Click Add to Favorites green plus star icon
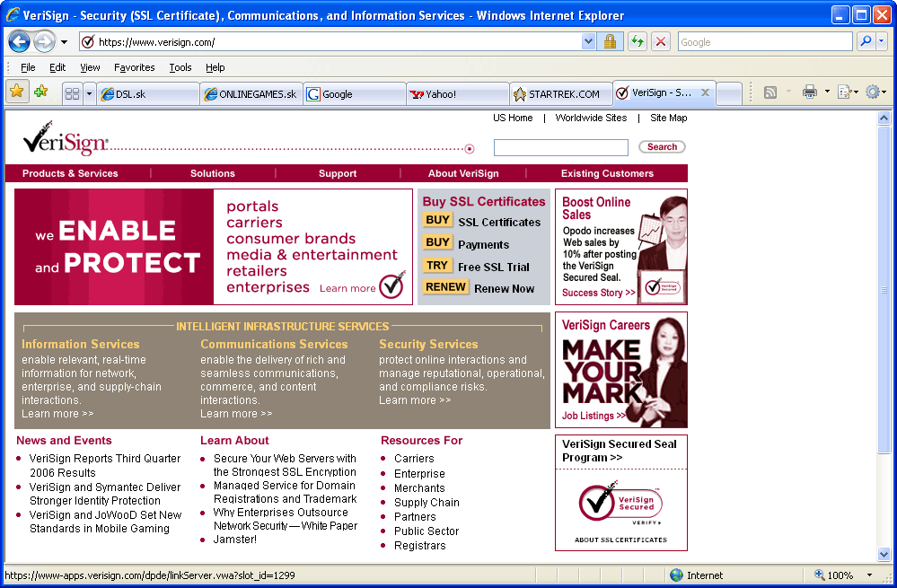Image resolution: width=897 pixels, height=588 pixels. [x=41, y=92]
